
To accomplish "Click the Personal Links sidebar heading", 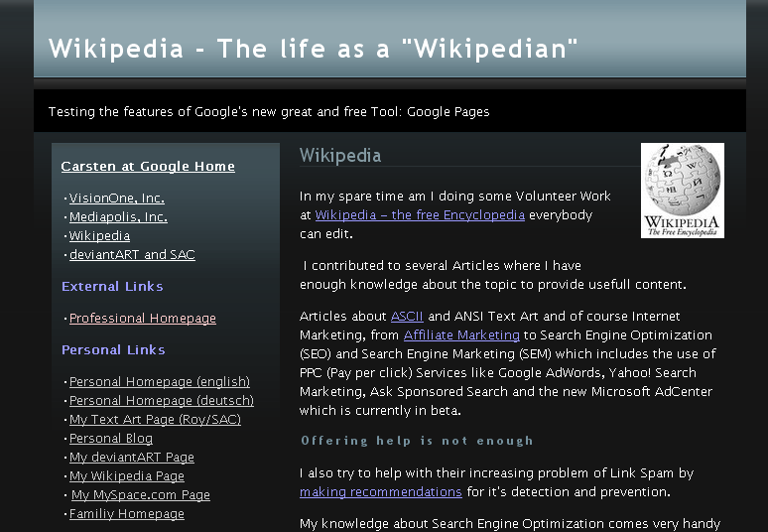I will pyautogui.click(x=113, y=350).
